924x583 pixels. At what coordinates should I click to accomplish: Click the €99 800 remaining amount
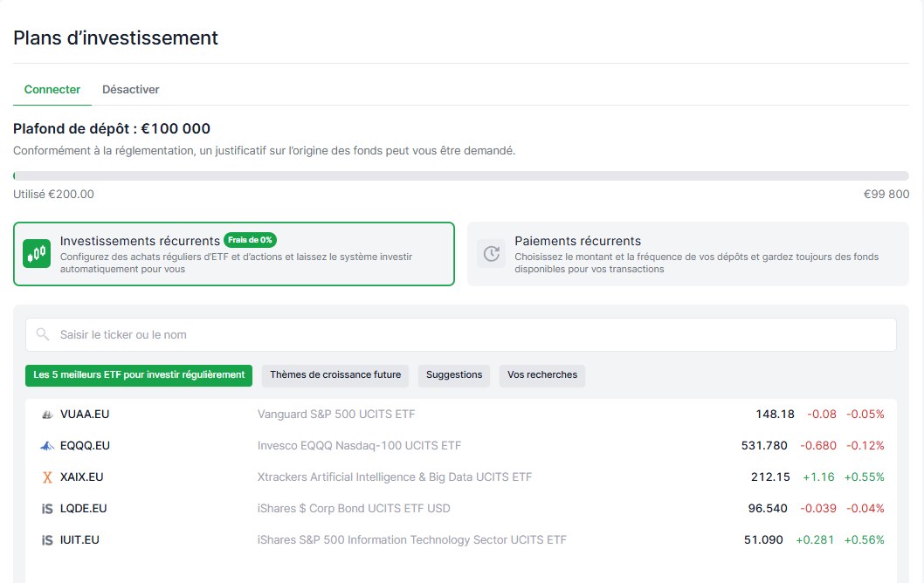pyautogui.click(x=886, y=195)
